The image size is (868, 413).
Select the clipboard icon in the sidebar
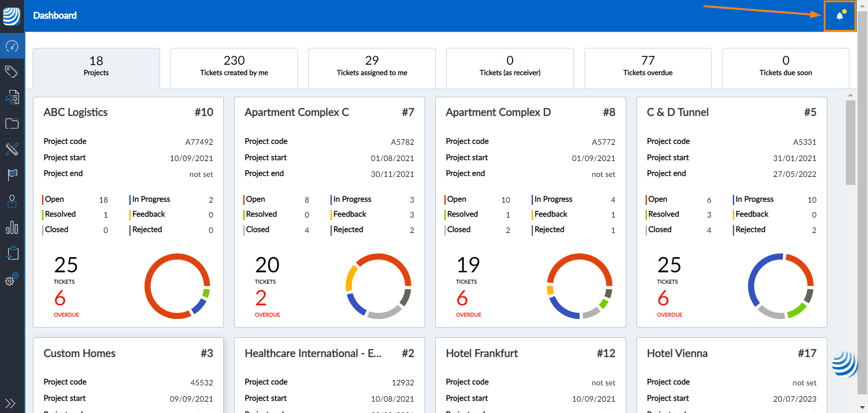click(x=12, y=253)
